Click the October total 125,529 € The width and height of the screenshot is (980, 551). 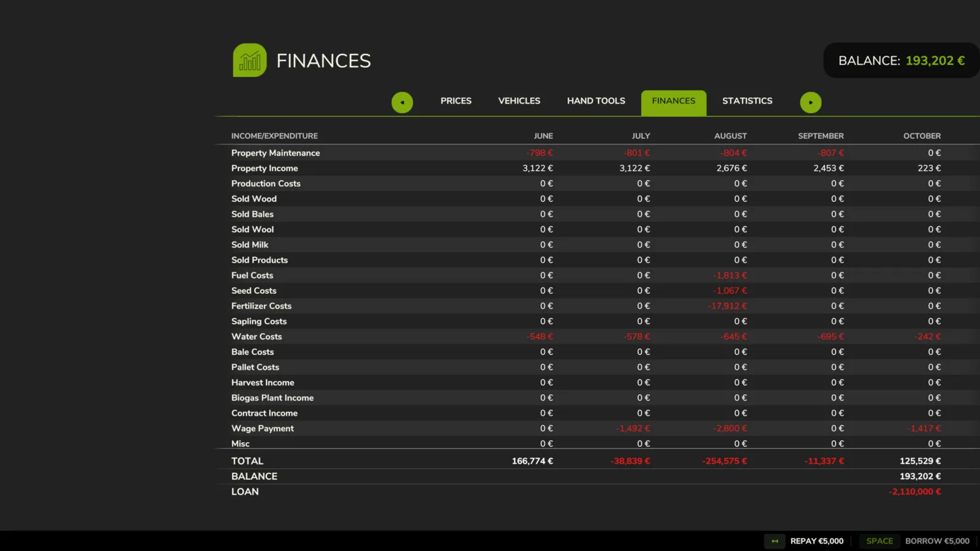[920, 461]
